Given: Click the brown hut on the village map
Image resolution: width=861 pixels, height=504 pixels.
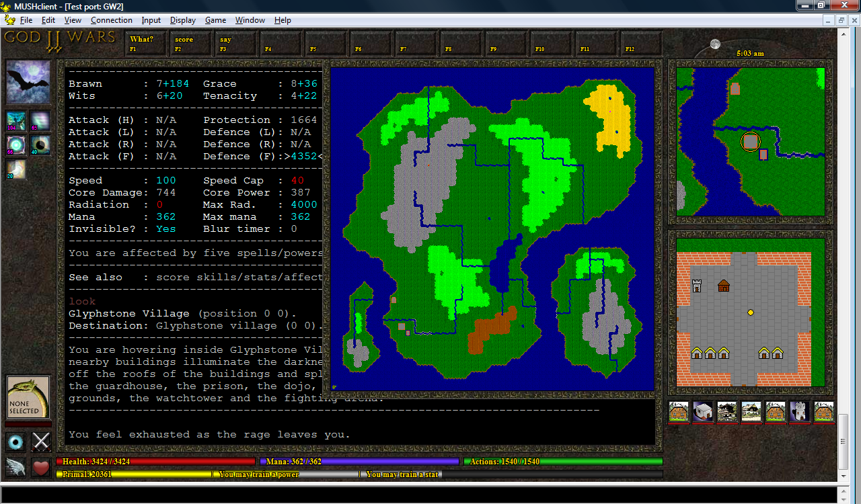Looking at the screenshot, I should coord(724,286).
